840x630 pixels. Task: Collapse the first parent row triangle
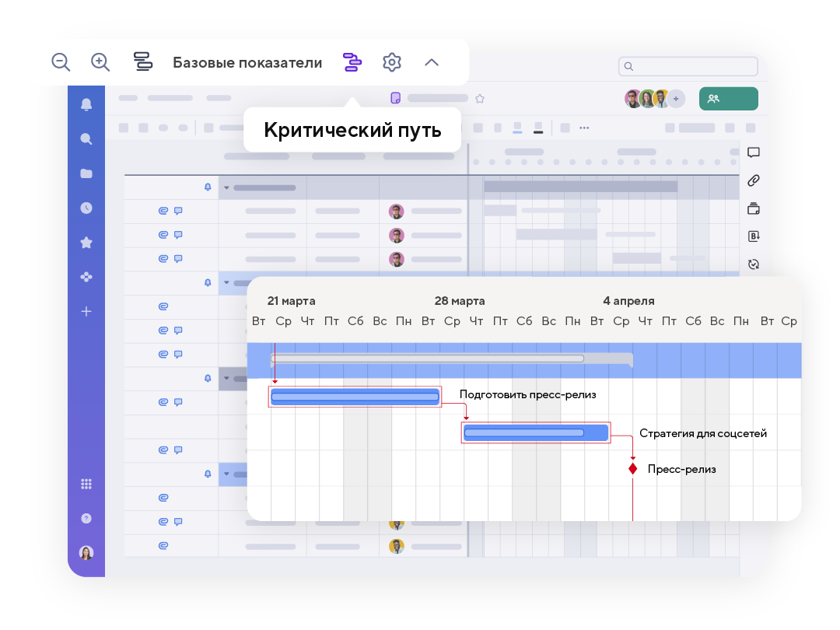227,187
